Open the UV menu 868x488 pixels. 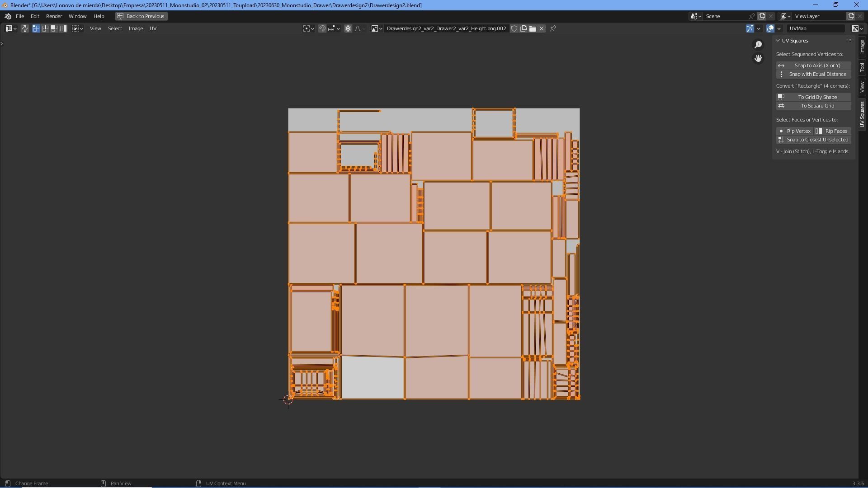153,28
